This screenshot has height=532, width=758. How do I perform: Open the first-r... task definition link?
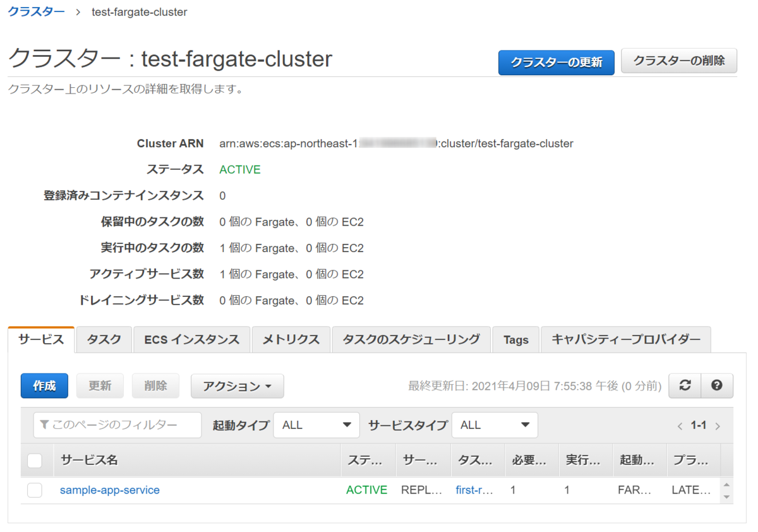[474, 490]
